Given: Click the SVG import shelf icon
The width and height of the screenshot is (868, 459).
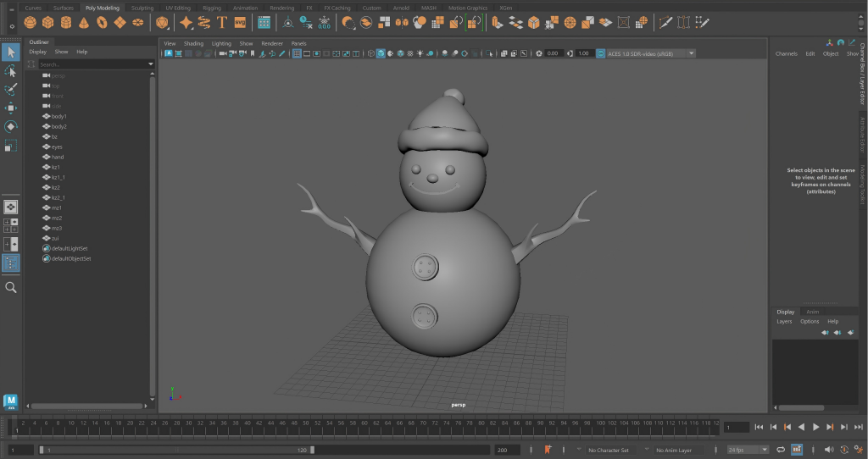Looking at the screenshot, I should click(x=240, y=22).
